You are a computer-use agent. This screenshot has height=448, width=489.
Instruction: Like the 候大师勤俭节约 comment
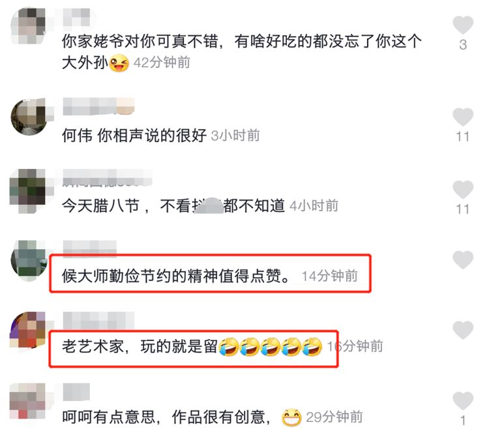pyautogui.click(x=463, y=260)
